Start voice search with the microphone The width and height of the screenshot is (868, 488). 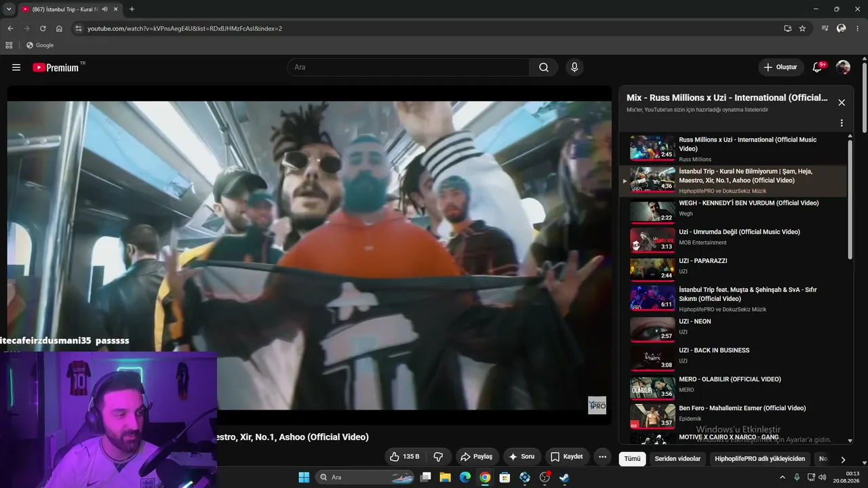pyautogui.click(x=574, y=67)
